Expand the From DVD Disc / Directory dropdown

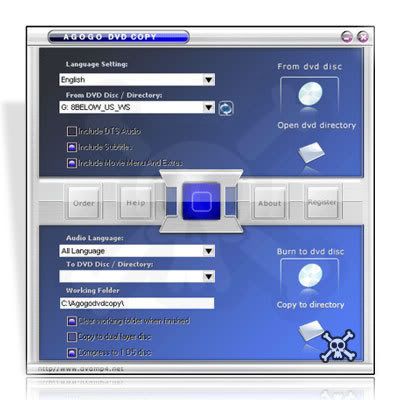137,107
